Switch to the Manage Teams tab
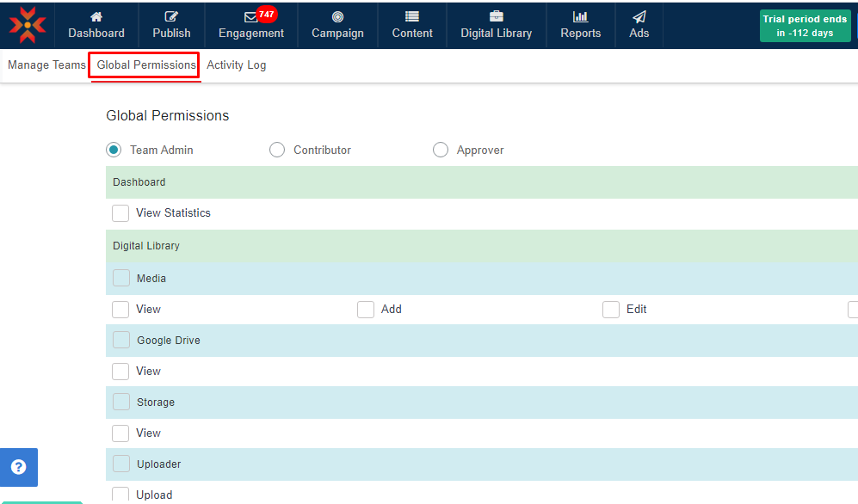 click(46, 65)
